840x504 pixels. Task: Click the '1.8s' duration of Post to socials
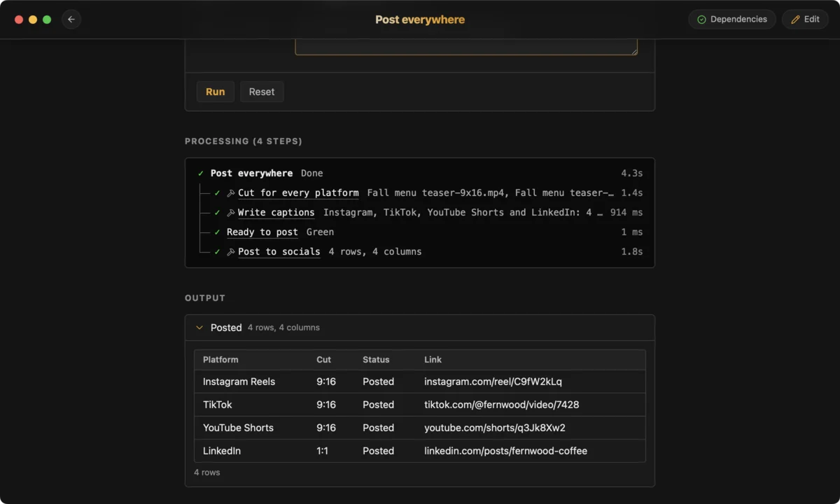[x=631, y=251]
